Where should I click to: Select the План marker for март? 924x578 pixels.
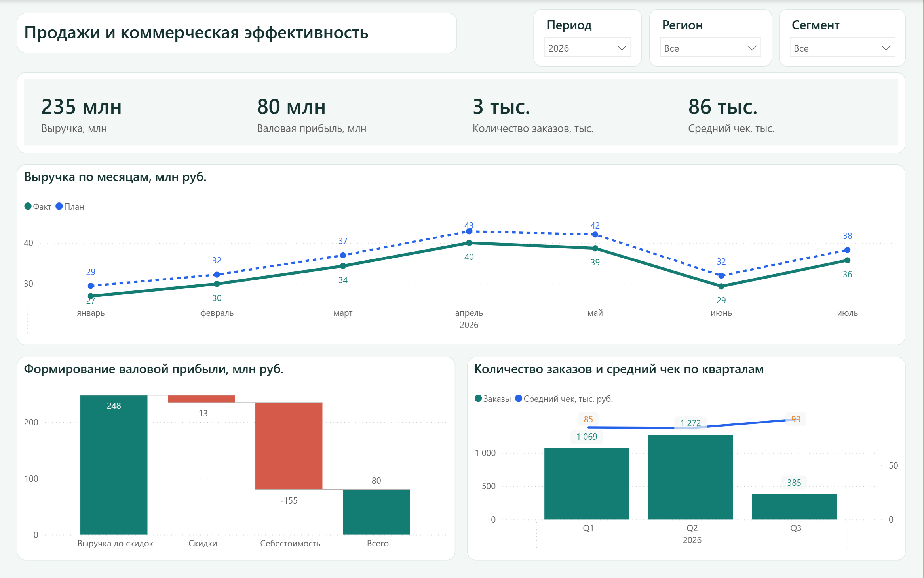point(343,255)
